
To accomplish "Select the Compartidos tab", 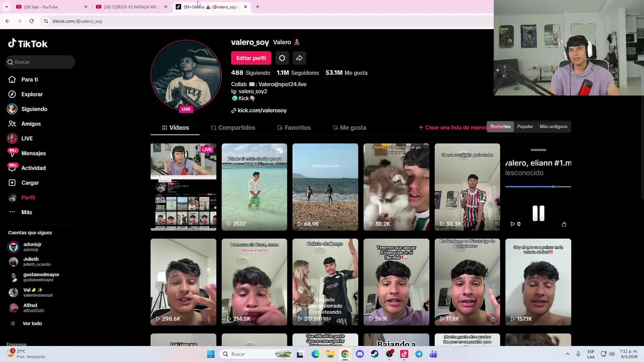I will [x=233, y=128].
